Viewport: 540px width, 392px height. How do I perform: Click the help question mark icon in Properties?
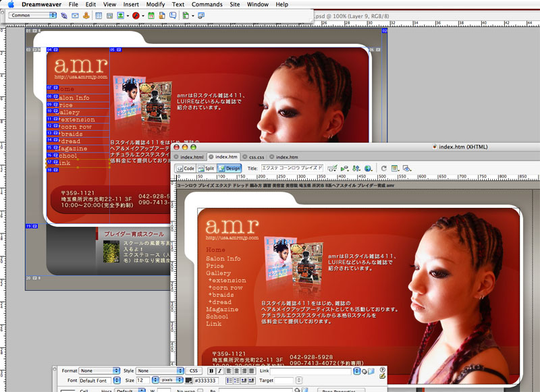click(x=382, y=370)
